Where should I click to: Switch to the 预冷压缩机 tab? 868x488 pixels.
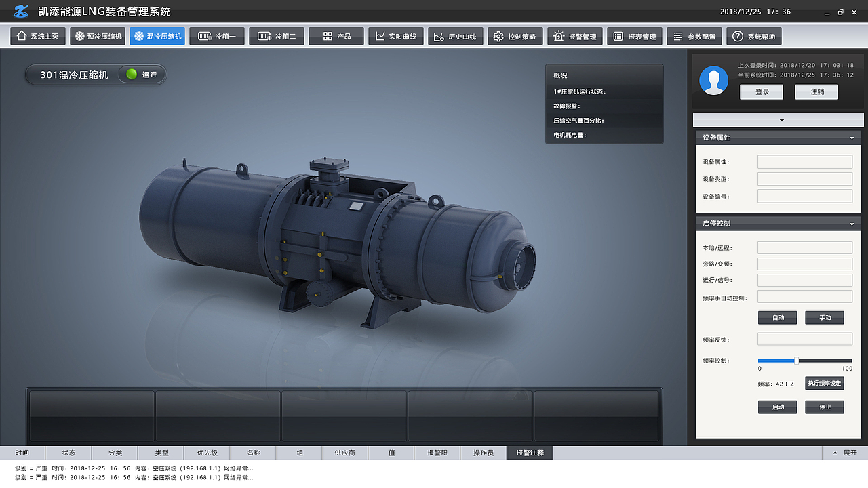coord(98,36)
